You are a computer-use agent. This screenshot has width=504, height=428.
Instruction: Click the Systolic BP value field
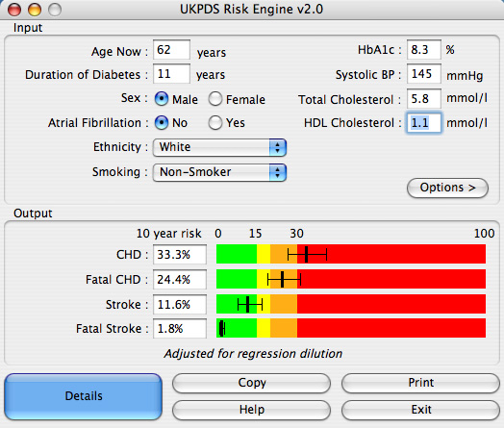pyautogui.click(x=423, y=74)
